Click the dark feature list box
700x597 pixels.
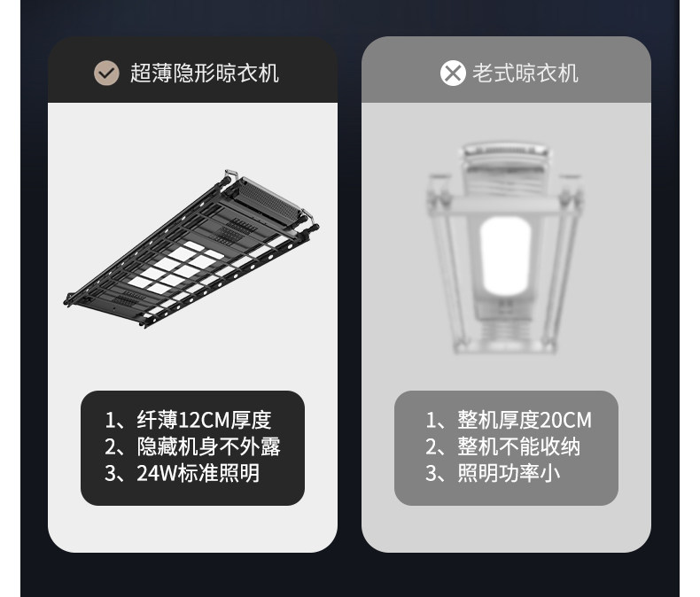pos(192,448)
